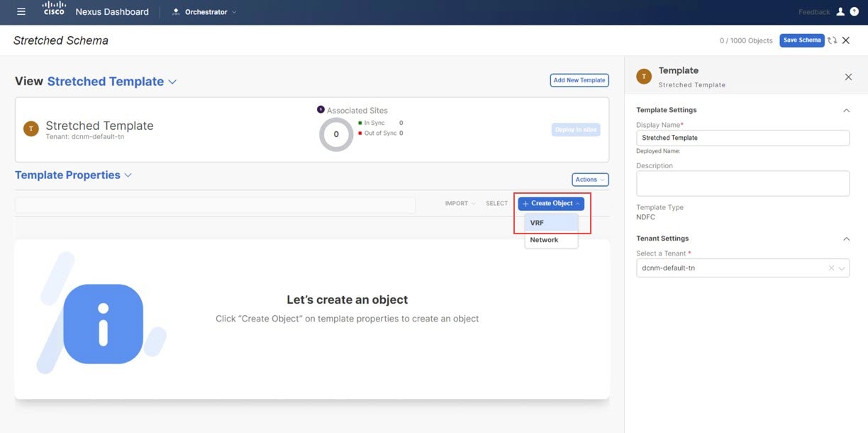The width and height of the screenshot is (868, 433).
Task: Close the Template side panel
Action: click(x=848, y=77)
